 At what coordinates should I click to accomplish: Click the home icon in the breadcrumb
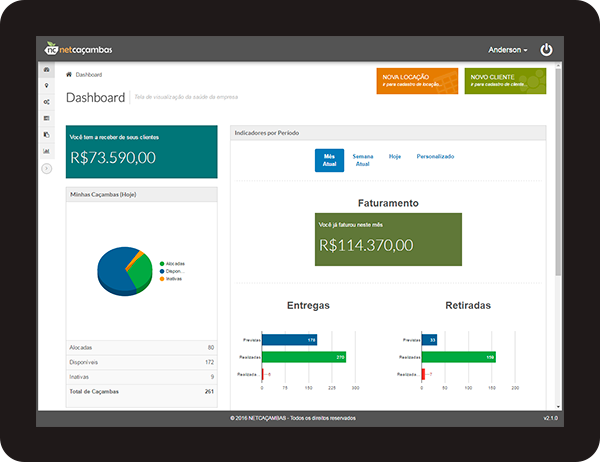click(x=69, y=75)
